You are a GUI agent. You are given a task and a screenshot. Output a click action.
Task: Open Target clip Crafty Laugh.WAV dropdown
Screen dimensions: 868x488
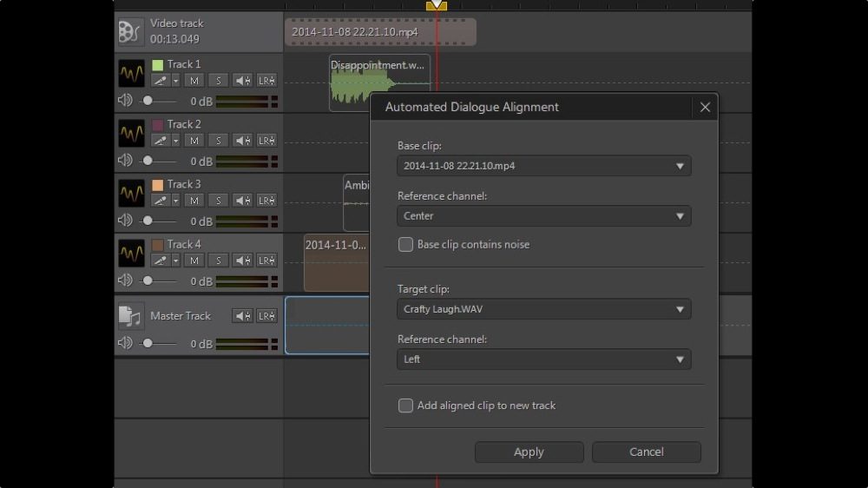click(x=543, y=309)
